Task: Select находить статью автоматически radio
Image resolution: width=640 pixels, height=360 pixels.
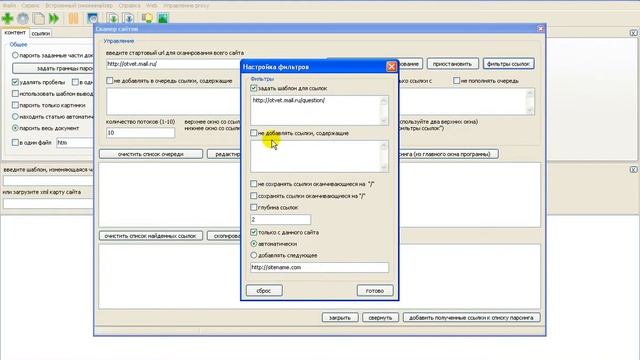Action: [x=15, y=116]
